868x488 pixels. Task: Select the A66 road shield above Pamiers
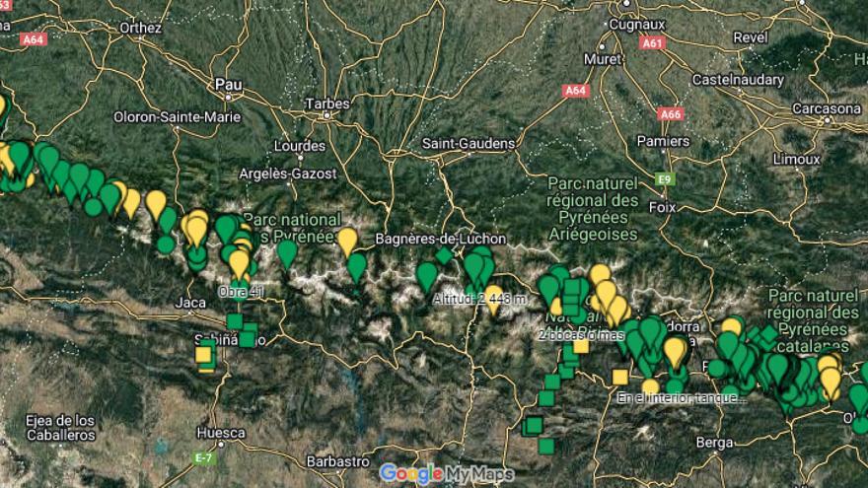(671, 114)
